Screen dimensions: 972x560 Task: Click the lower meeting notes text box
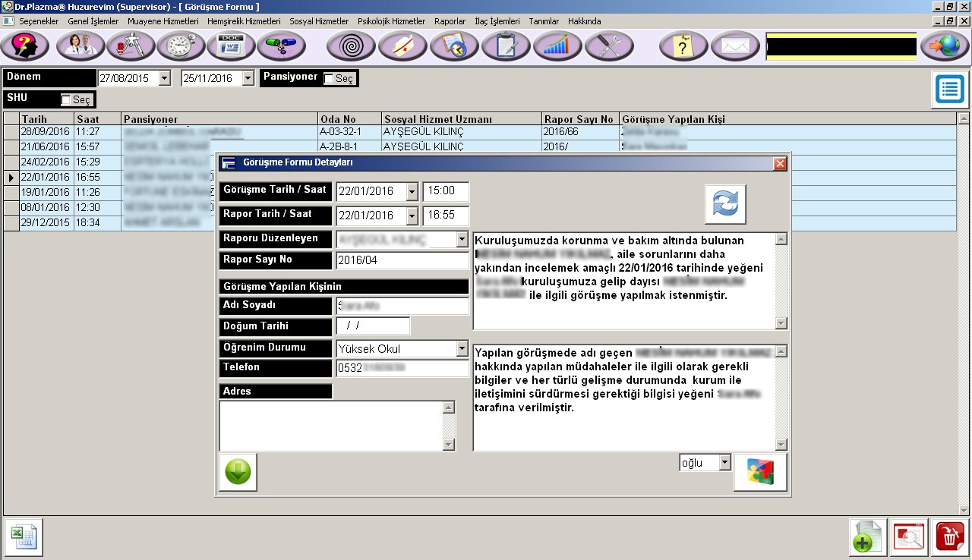(624, 398)
